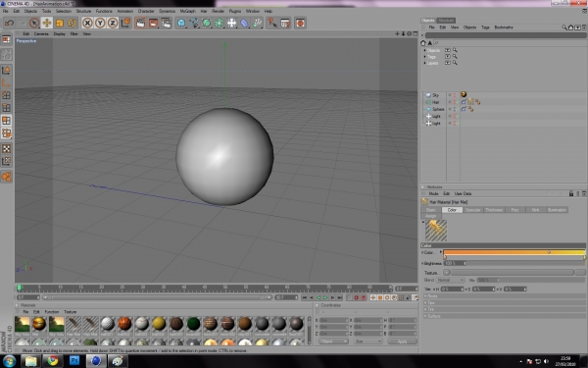Expand the Tags filter row
588x368 pixels.
point(425,57)
